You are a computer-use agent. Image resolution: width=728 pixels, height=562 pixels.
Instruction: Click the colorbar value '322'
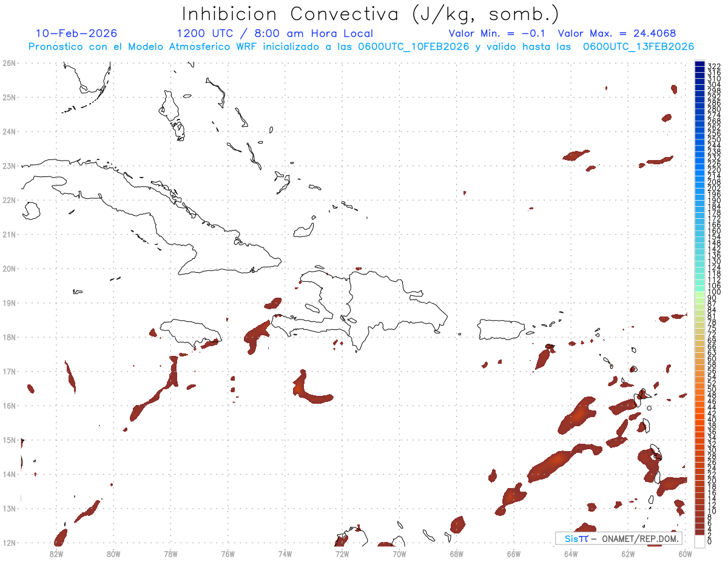coord(714,66)
